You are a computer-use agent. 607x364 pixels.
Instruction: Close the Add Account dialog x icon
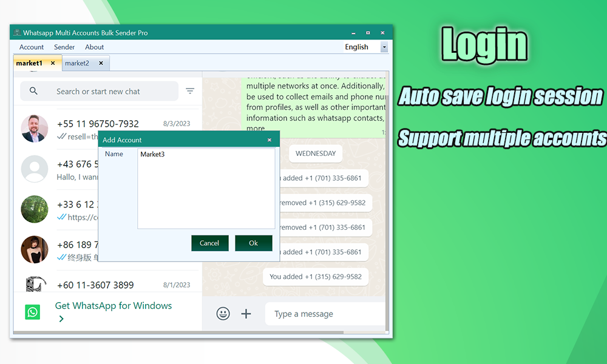[x=269, y=140]
